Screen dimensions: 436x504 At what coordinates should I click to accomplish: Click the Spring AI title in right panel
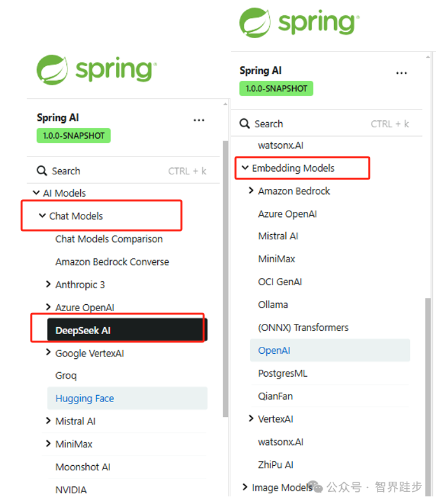(260, 70)
